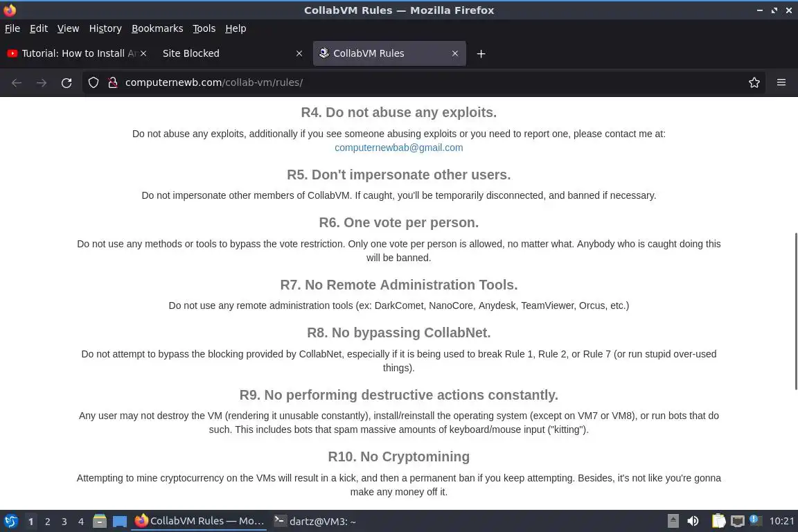Close the Tutorial tab
The height and width of the screenshot is (532, 798).
point(143,53)
